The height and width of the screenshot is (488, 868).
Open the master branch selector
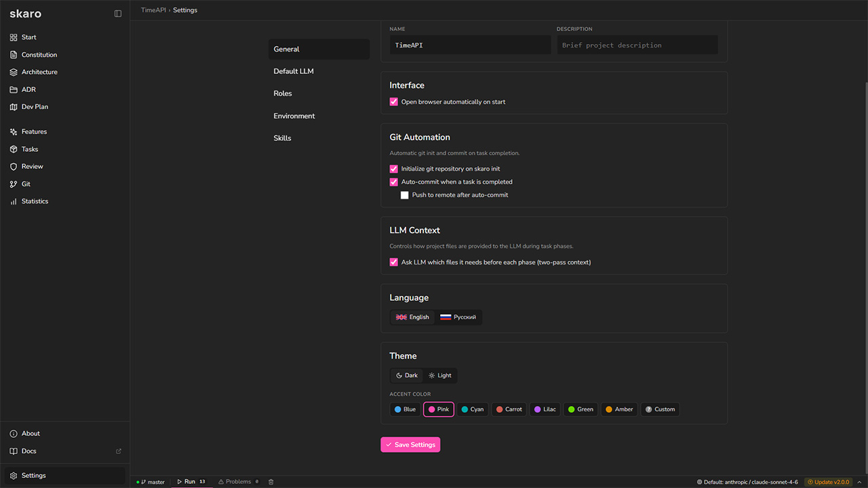click(x=151, y=482)
